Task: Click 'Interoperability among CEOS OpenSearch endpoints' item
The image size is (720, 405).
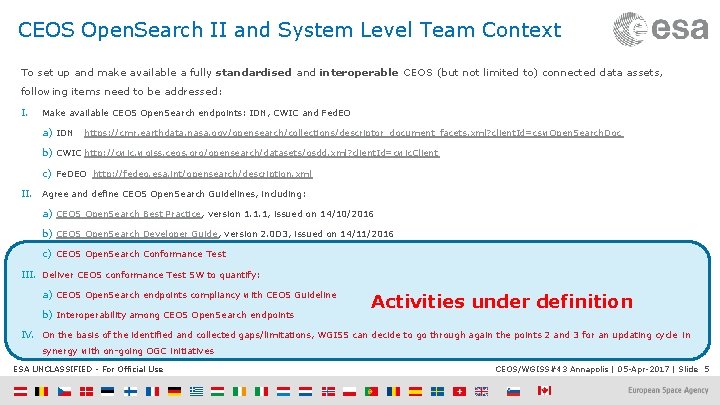Action: (175, 315)
